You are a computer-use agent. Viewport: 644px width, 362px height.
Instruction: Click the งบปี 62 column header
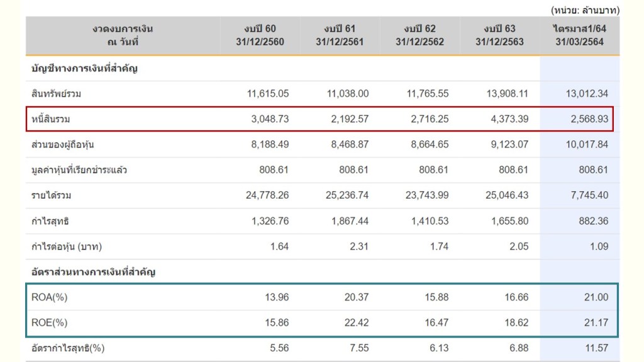point(420,35)
